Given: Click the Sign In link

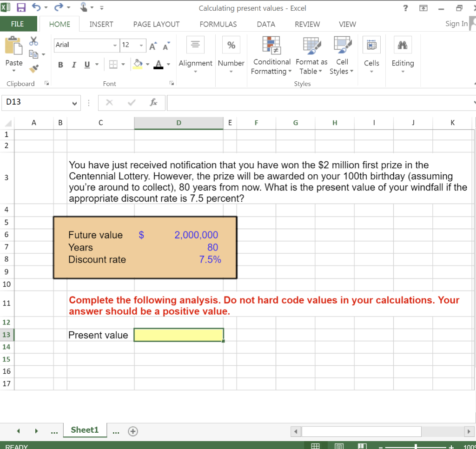Looking at the screenshot, I should (456, 24).
